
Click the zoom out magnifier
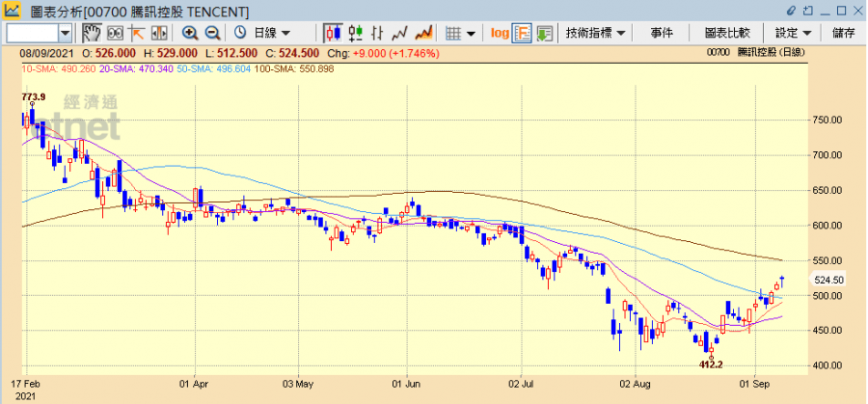[x=212, y=33]
